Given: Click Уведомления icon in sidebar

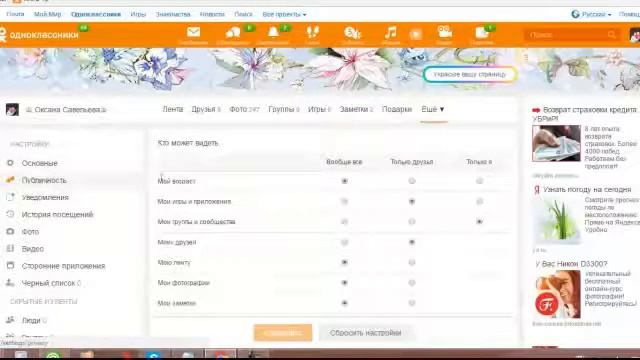Looking at the screenshot, I should pos(10,197).
